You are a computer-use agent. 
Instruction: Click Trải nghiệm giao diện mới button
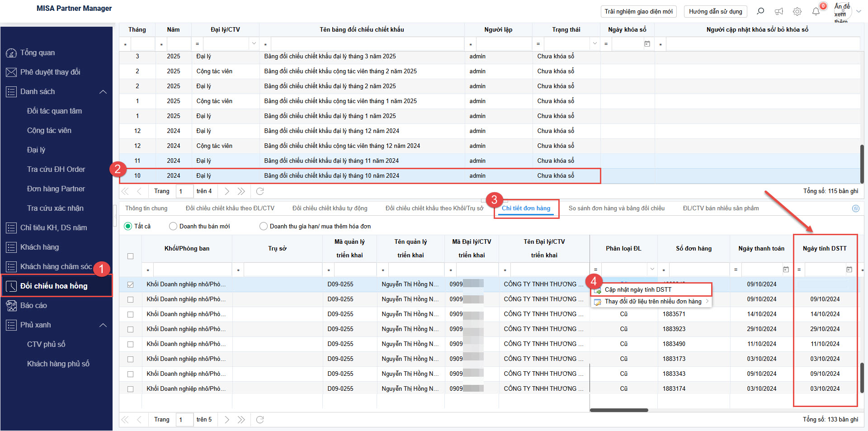click(x=638, y=11)
